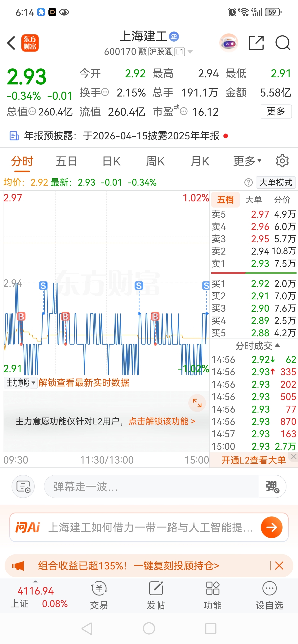
Task: Switch to the 日K tab
Action: pyautogui.click(x=111, y=161)
